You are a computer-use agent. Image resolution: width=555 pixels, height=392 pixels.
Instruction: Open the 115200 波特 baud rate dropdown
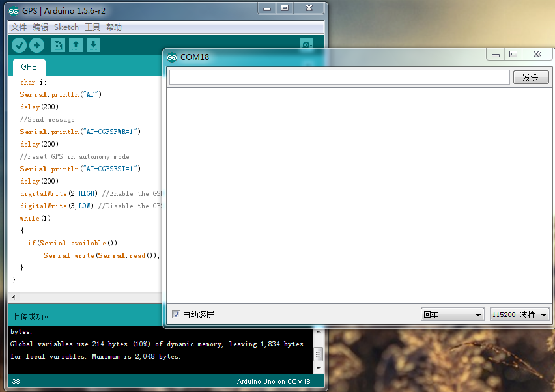(x=519, y=314)
